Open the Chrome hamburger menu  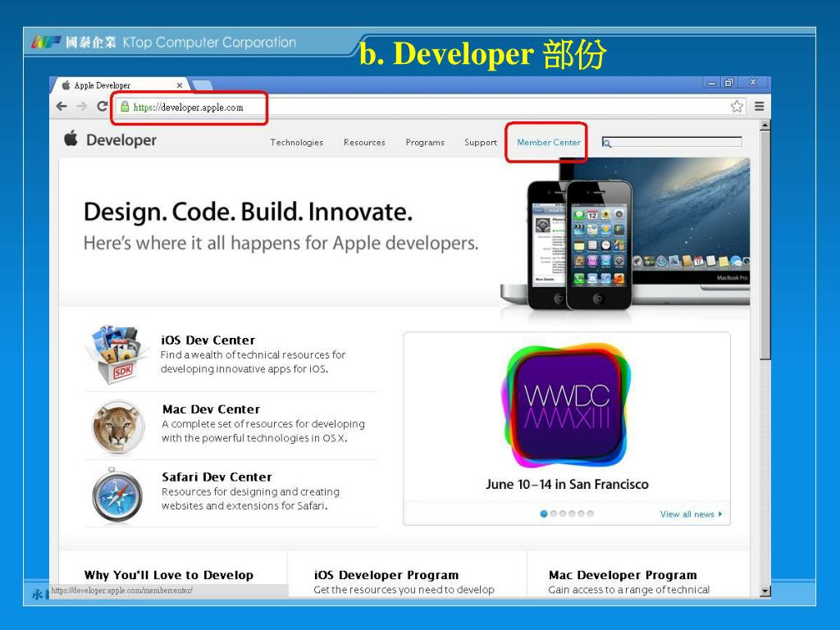pyautogui.click(x=759, y=106)
